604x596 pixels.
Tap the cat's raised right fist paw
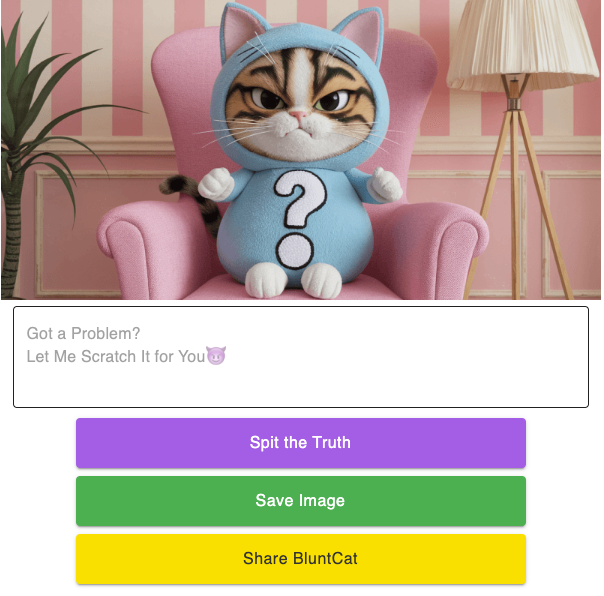(384, 185)
